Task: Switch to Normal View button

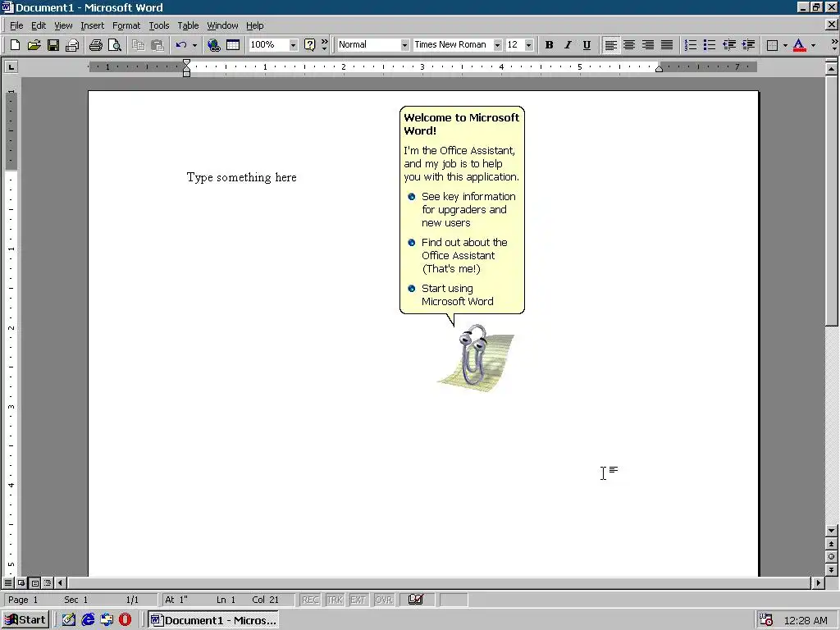Action: (8, 582)
